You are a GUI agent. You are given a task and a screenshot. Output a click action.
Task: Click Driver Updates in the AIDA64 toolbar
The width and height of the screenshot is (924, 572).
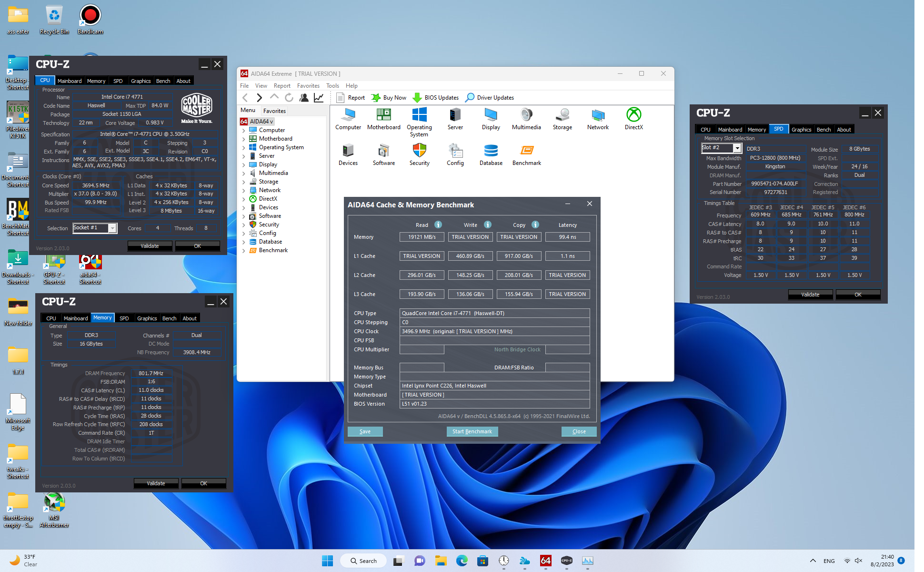[x=490, y=98]
